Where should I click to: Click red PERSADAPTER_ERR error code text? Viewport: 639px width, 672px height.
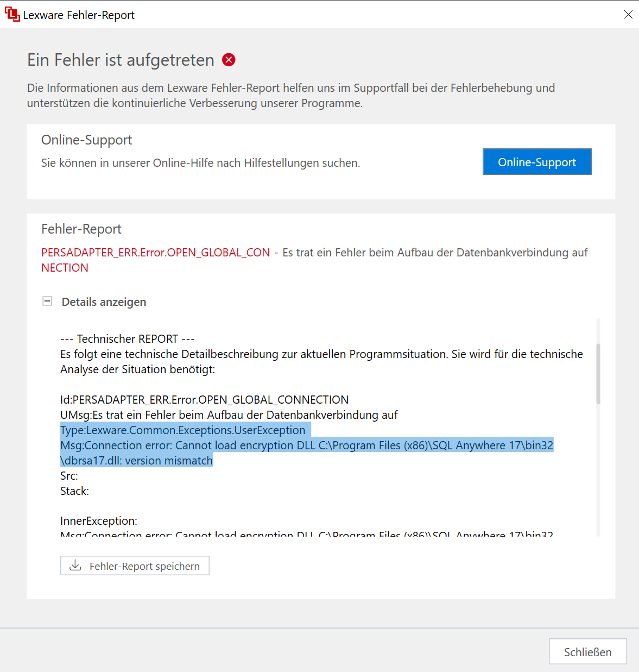(155, 253)
